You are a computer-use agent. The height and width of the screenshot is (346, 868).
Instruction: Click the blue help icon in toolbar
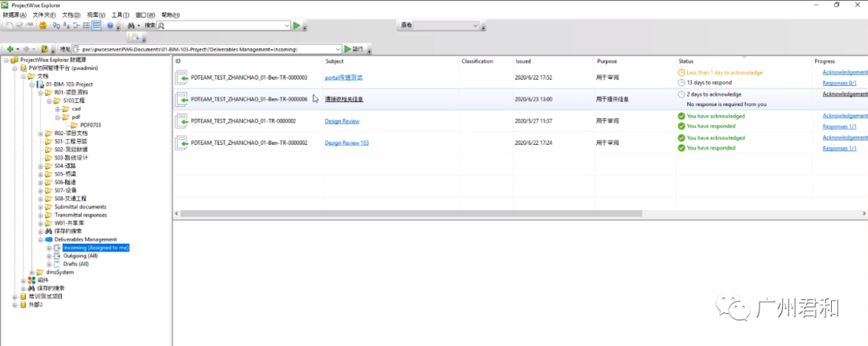click(110, 26)
